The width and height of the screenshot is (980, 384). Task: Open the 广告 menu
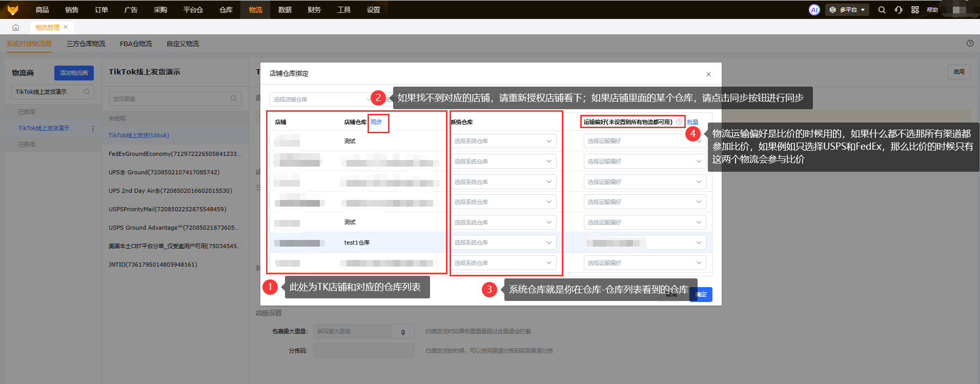coord(131,10)
